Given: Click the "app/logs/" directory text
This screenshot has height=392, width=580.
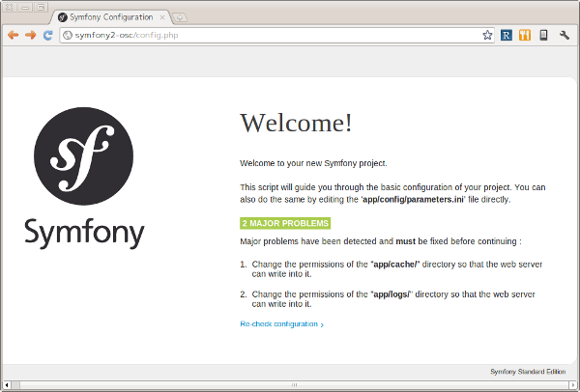Looking at the screenshot, I should 391,294.
